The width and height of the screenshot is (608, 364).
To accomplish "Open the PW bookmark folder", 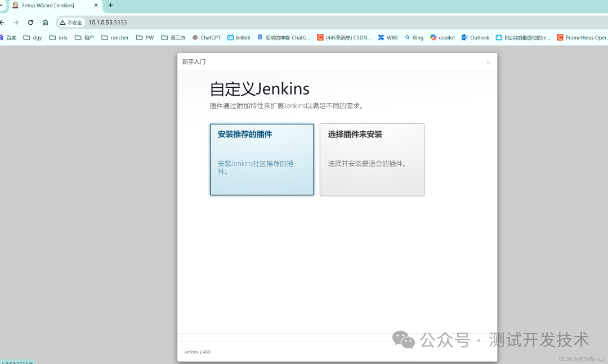I will [x=145, y=38].
